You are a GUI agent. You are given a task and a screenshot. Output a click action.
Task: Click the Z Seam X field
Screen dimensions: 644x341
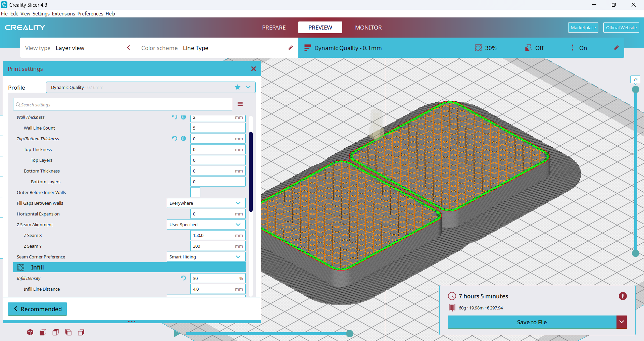(218, 235)
